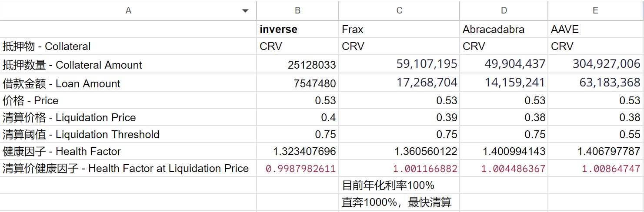This screenshot has height=212, width=644.
Task: Click the '目前年化利率100%' note cell
Action: pyautogui.click(x=399, y=185)
